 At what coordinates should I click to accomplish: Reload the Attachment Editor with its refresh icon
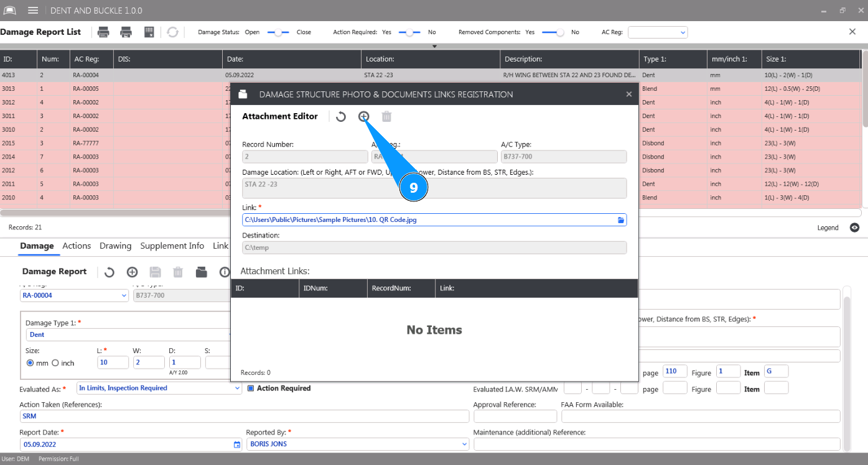341,116
